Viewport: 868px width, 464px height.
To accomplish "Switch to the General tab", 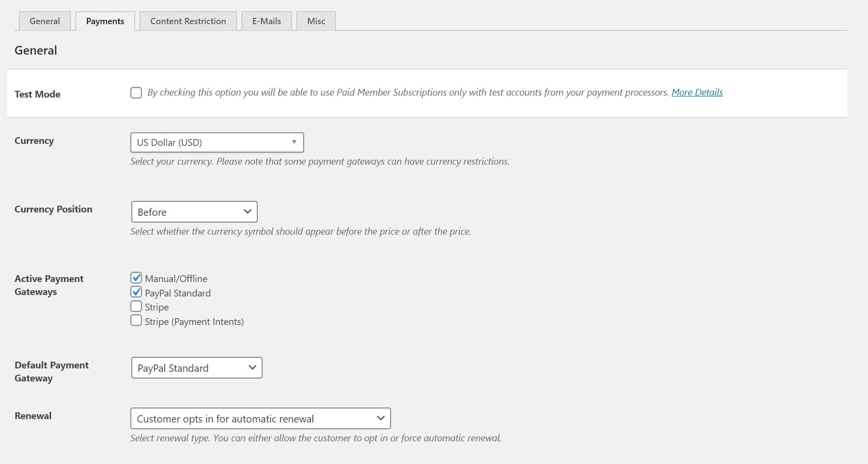I will 45,21.
